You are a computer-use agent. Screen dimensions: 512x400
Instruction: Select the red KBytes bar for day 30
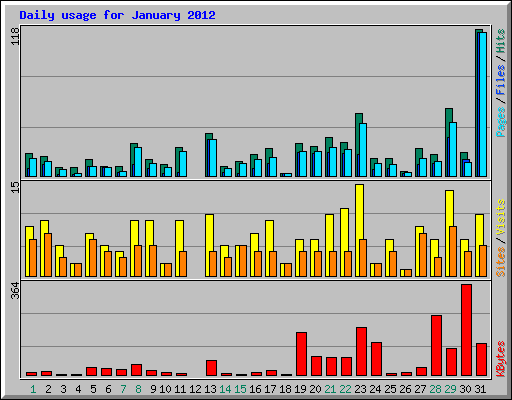click(x=466, y=330)
